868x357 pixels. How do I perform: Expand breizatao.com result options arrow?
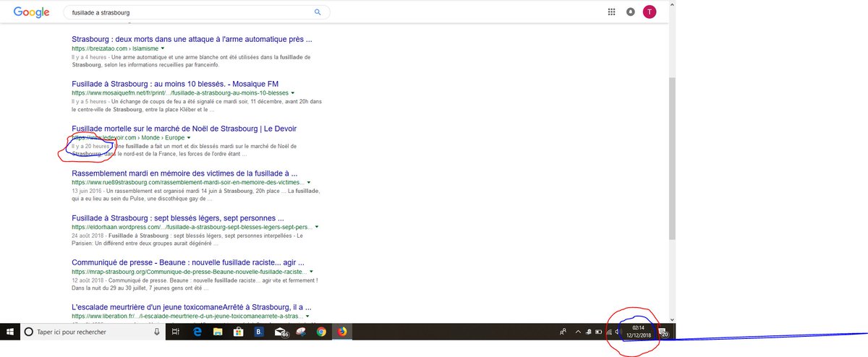click(x=163, y=48)
